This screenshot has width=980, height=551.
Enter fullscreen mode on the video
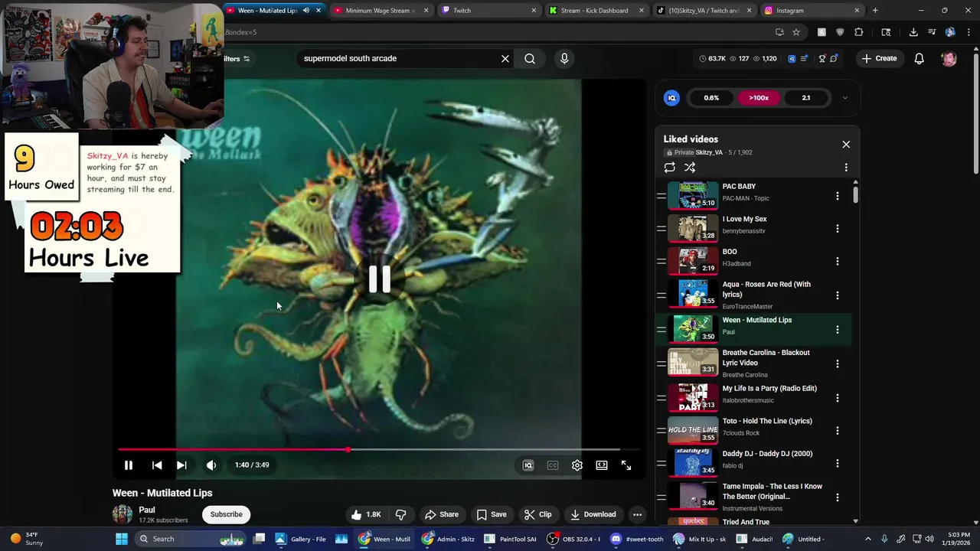626,465
